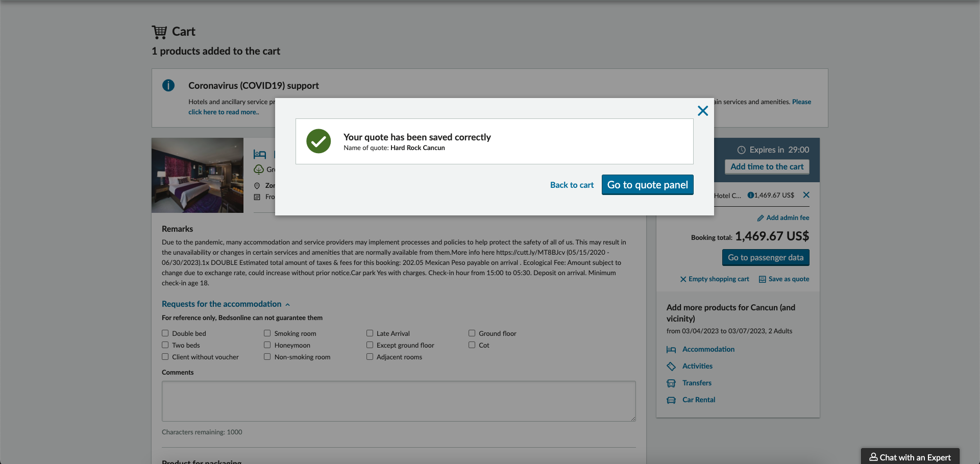This screenshot has height=464, width=980.
Task: Click the calendar icon under location
Action: (257, 197)
